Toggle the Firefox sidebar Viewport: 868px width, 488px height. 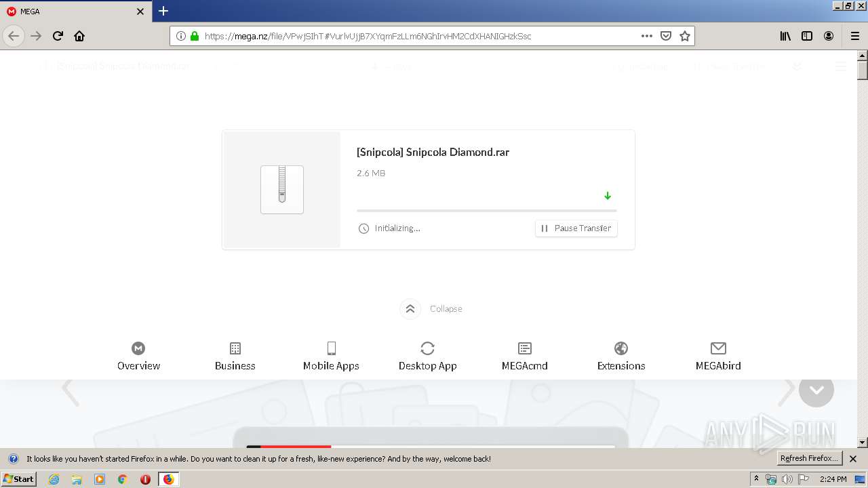click(x=807, y=36)
